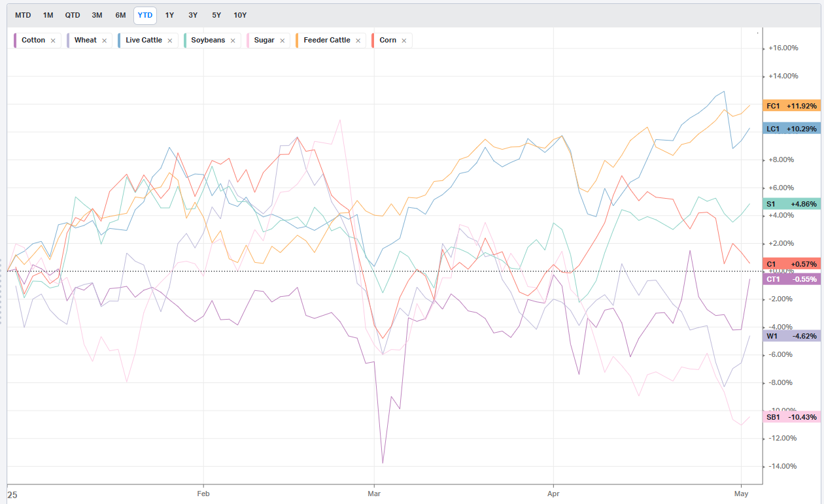Remove Corn series with its x icon
The width and height of the screenshot is (824, 504).
coord(403,41)
